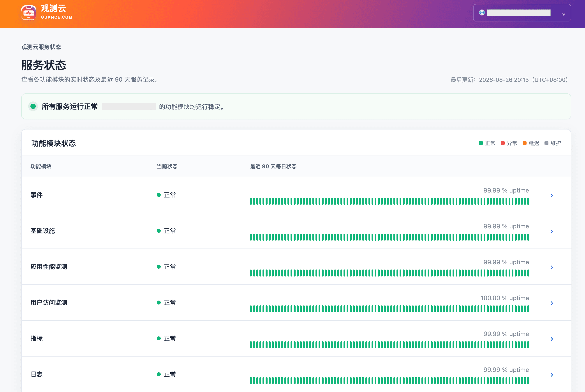585x392 pixels.
Task: Click the 功能模块 column header
Action: (41, 166)
